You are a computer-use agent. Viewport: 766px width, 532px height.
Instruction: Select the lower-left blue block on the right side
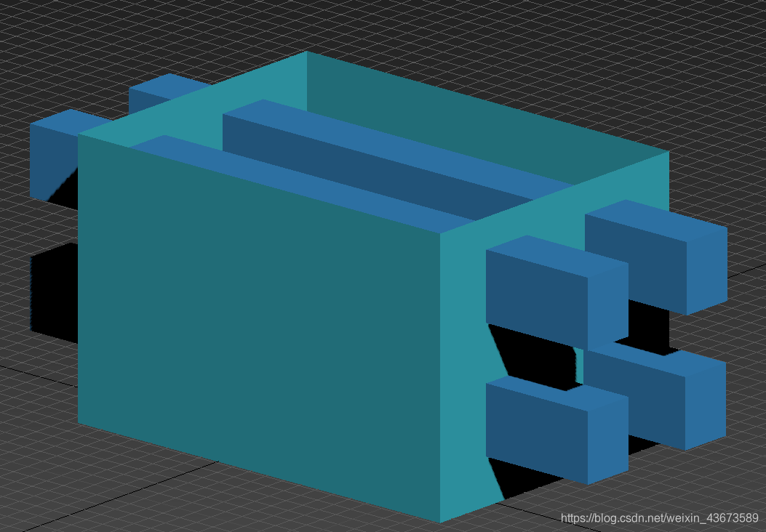(557, 430)
